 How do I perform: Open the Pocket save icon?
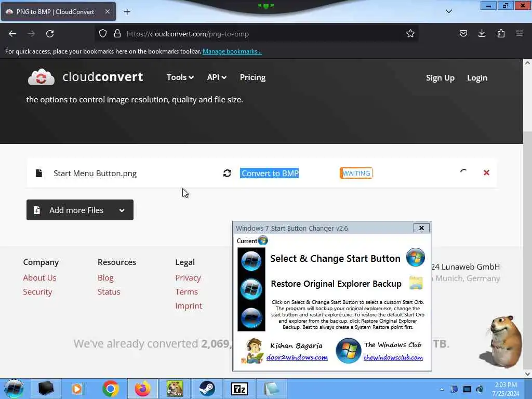point(463,33)
